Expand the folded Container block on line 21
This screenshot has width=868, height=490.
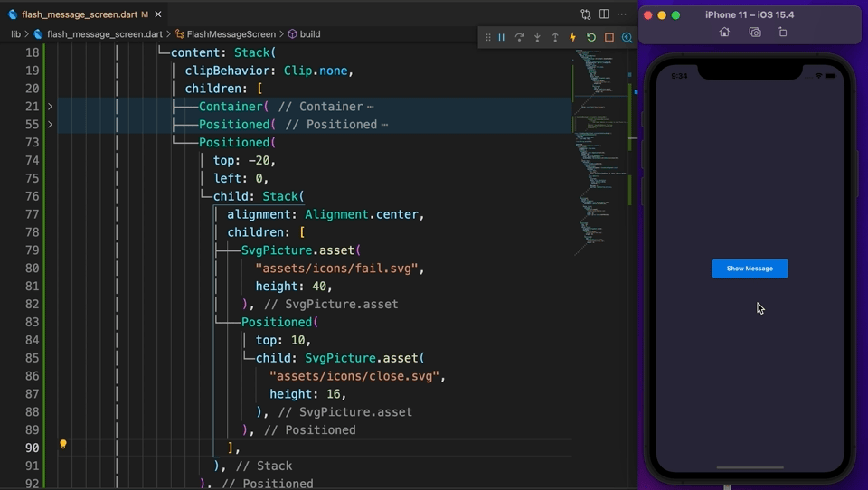[x=50, y=107]
